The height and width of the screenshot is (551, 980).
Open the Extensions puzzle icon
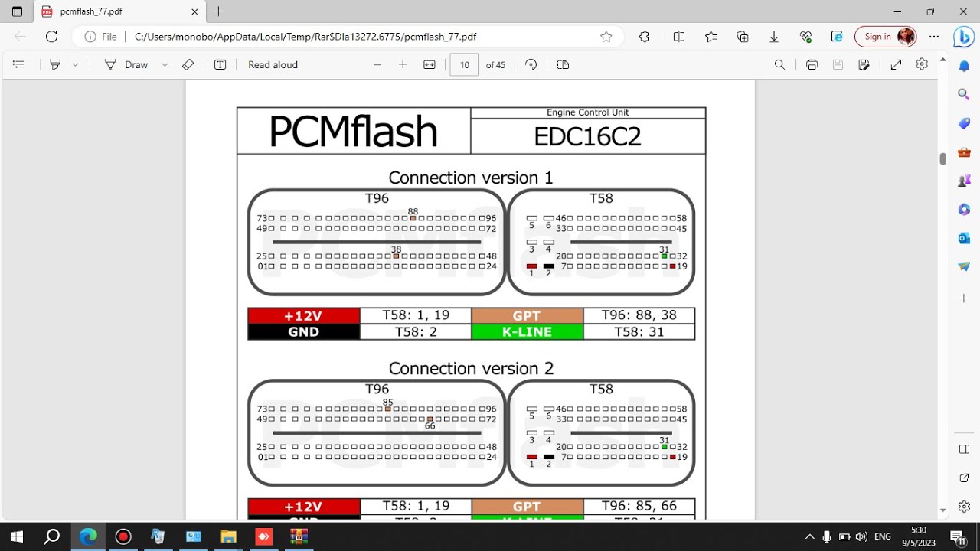pos(645,37)
